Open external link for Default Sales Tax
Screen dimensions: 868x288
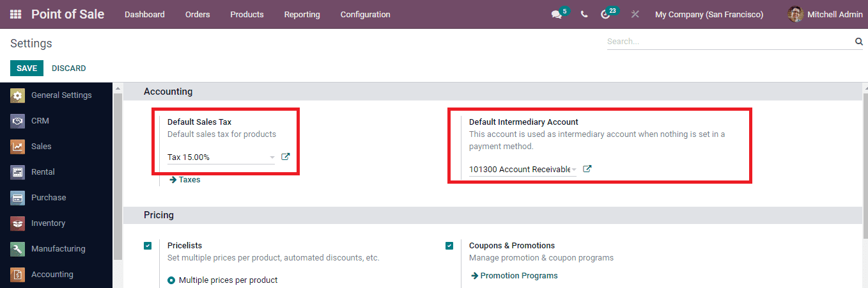[x=286, y=157]
